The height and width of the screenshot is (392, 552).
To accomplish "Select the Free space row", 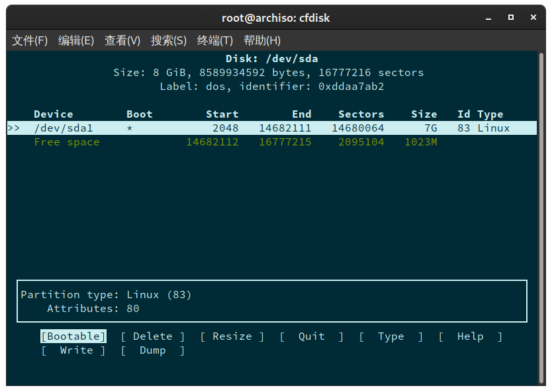I will pos(66,141).
